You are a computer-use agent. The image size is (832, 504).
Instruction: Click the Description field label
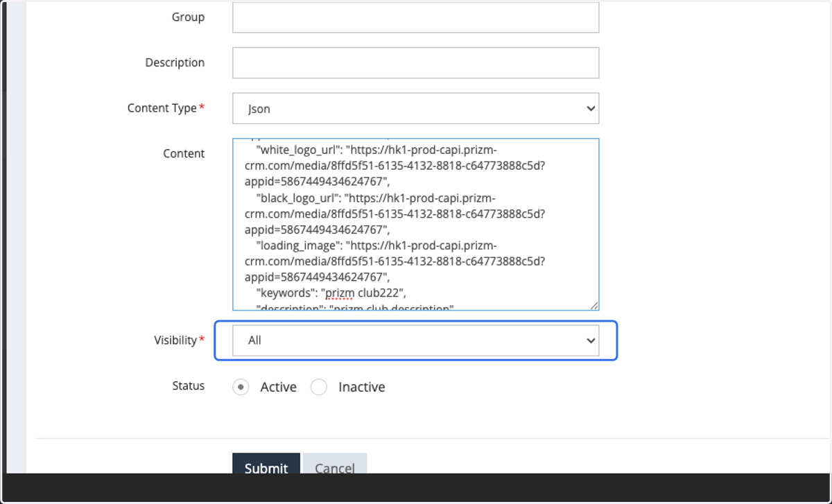pos(175,62)
